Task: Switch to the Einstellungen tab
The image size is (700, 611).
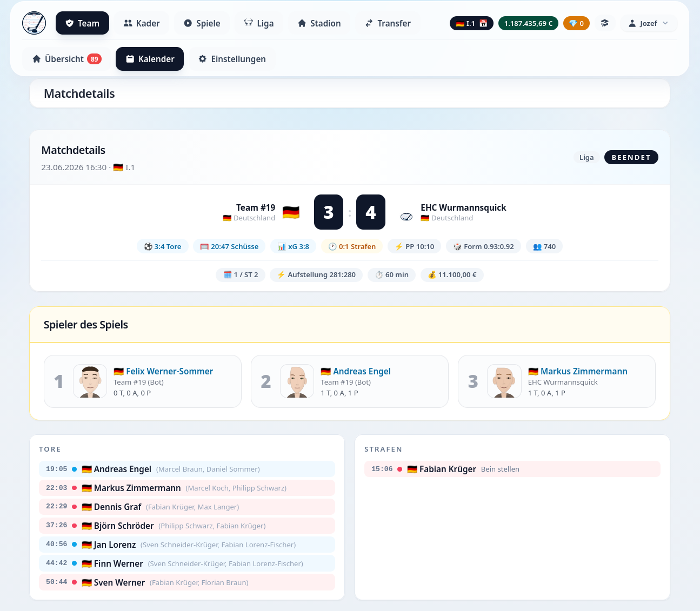Action: pos(232,59)
